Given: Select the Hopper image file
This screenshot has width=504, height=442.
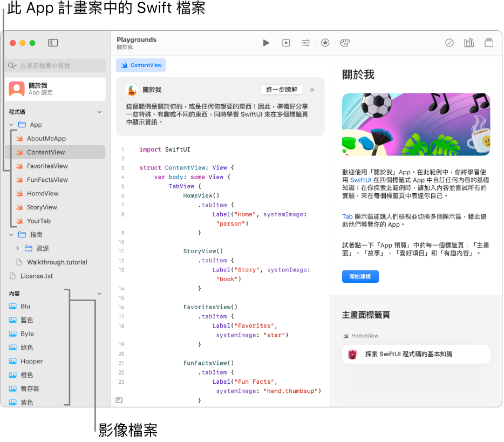Looking at the screenshot, I should 55,361.
